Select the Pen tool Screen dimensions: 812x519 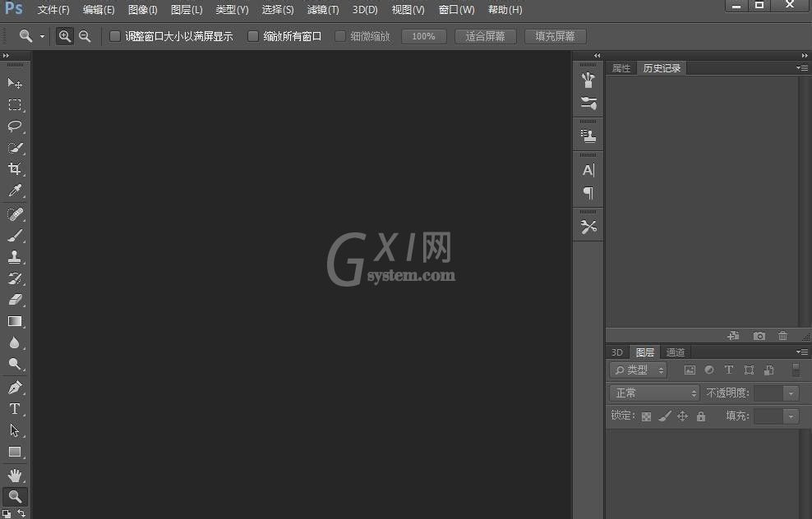tap(15, 387)
